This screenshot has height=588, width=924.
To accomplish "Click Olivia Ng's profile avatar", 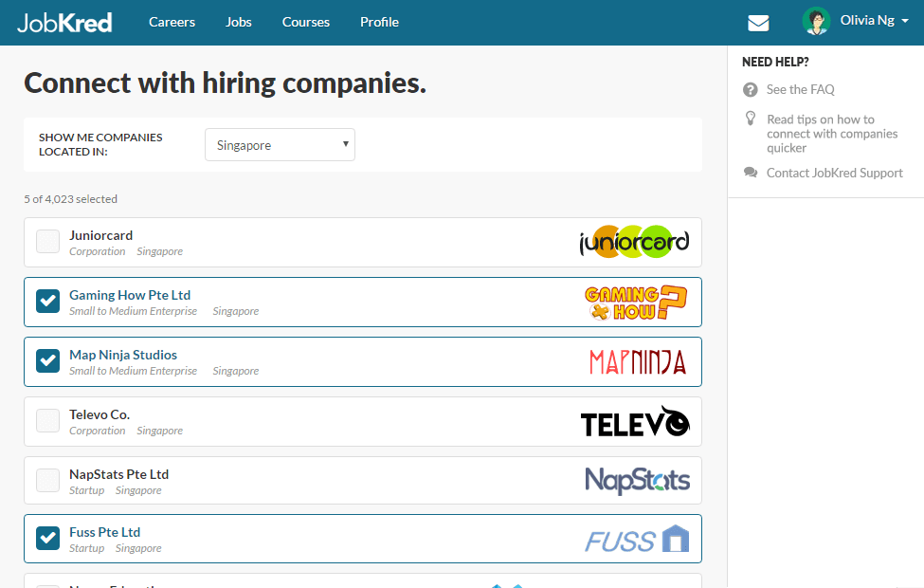I will (x=816, y=21).
